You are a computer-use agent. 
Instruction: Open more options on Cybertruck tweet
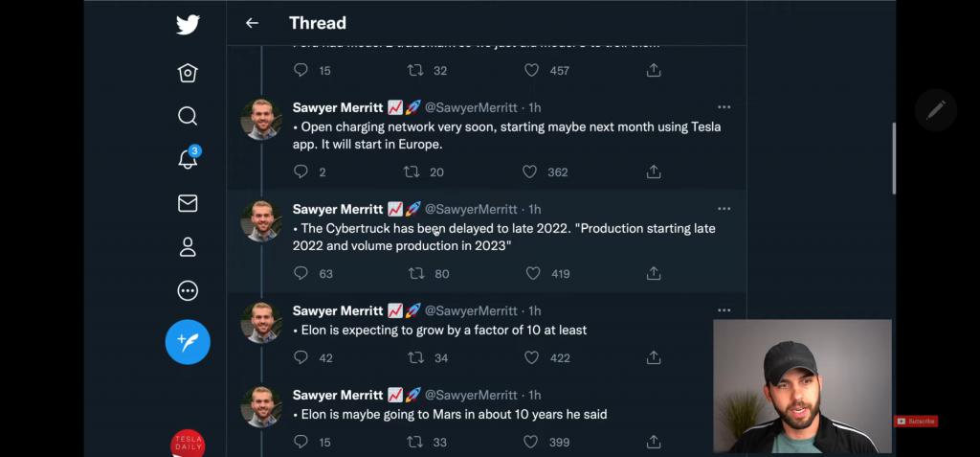coord(724,209)
